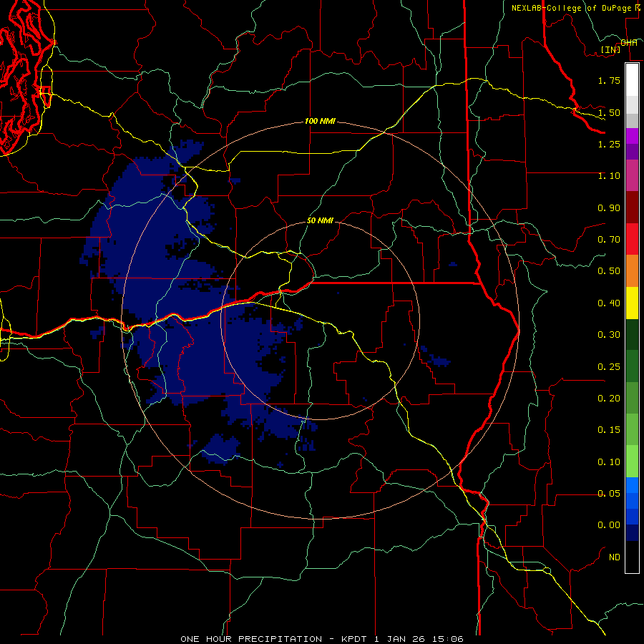
Task: Select the 0.15 legend value label
Action: coord(609,430)
